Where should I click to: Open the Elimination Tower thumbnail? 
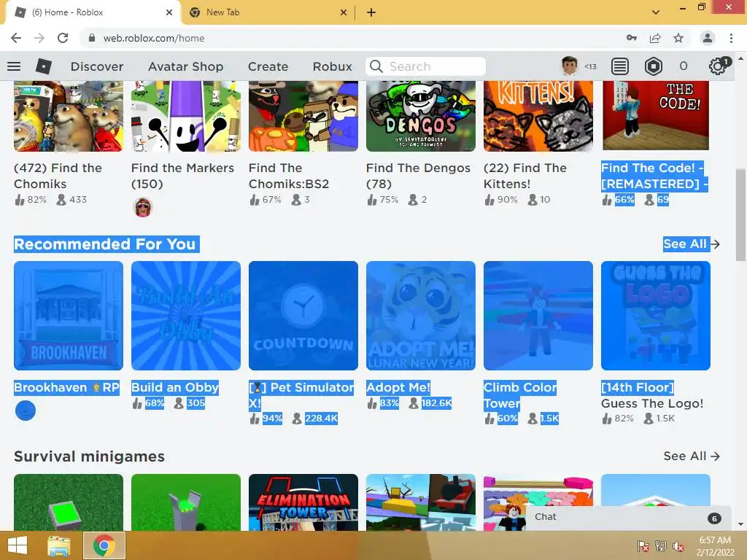303,502
